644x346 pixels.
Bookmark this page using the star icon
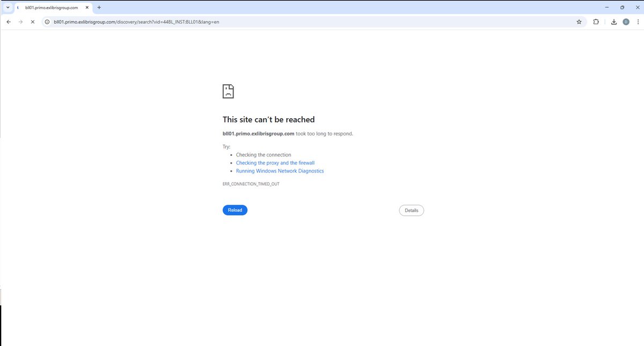click(x=579, y=22)
